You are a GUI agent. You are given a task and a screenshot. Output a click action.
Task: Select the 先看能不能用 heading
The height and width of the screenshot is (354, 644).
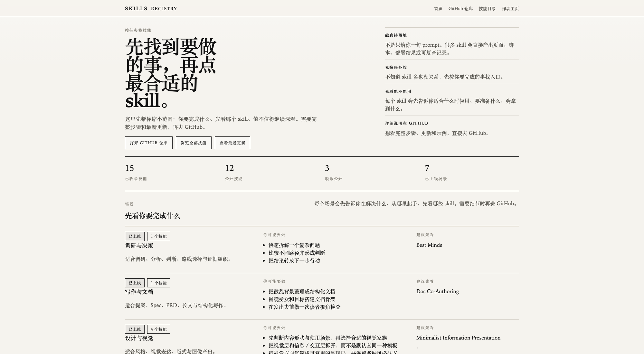[398, 92]
